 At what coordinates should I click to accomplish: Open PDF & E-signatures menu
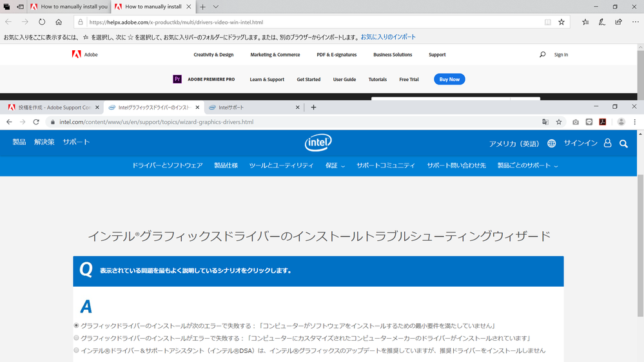337,55
